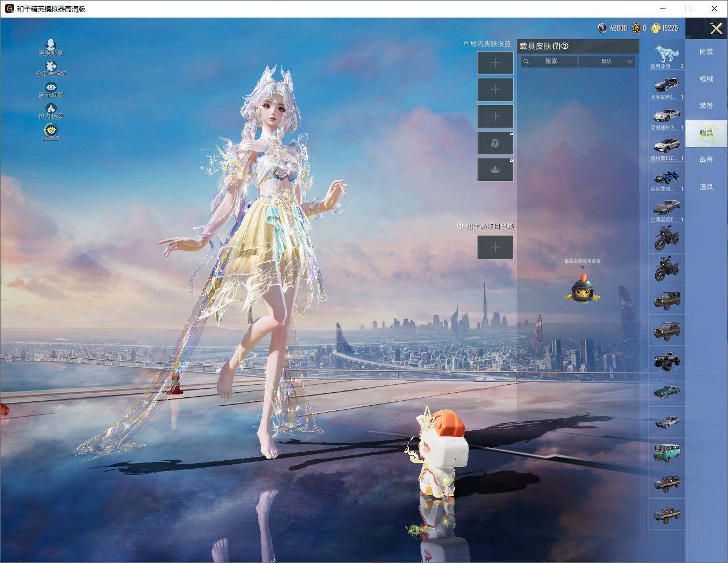Select the 冰辰御座 car skin
The width and height of the screenshot is (728, 563).
coord(667,86)
